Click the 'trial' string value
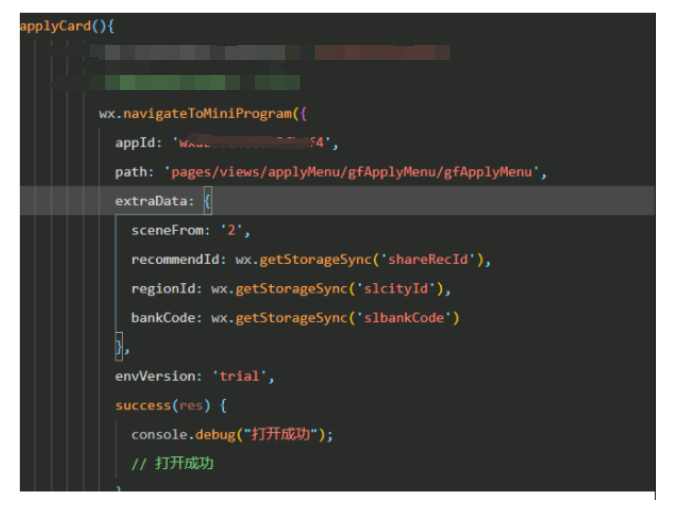 [x=239, y=376]
